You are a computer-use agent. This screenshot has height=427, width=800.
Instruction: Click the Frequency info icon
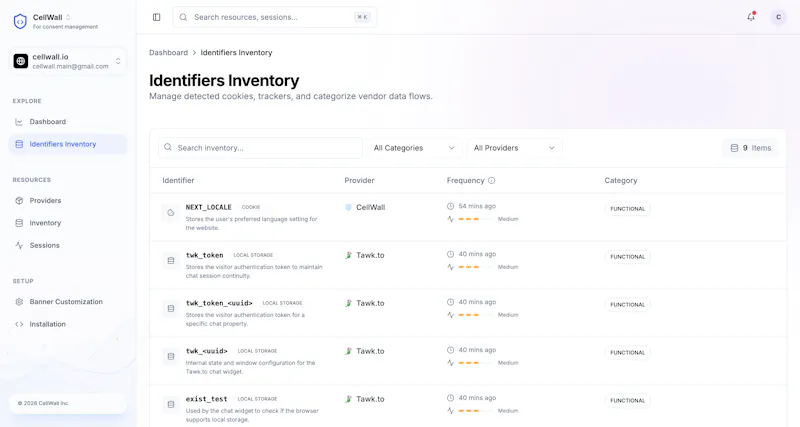(491, 181)
